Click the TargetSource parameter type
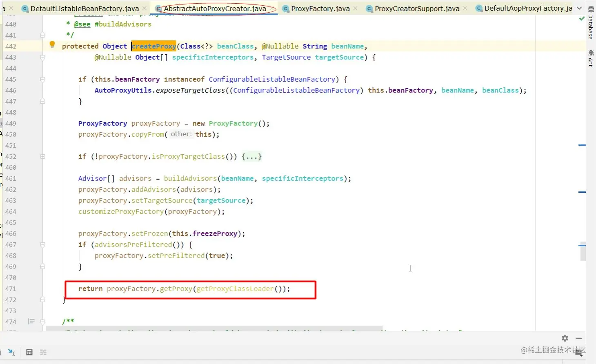The image size is (596, 364). point(286,58)
